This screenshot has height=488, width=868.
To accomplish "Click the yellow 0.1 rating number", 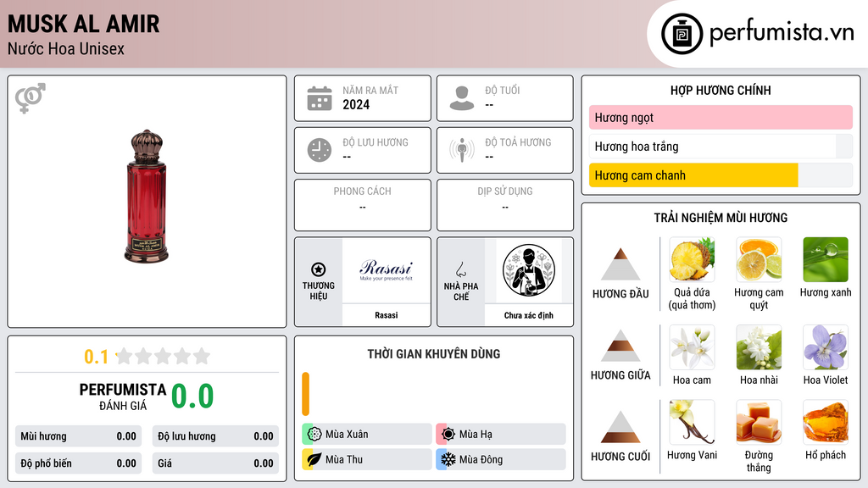I will click(96, 357).
